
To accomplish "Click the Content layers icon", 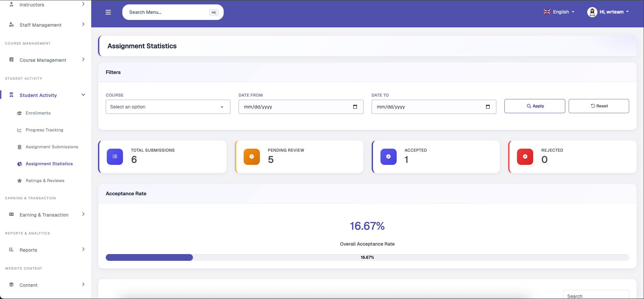I will point(11,285).
